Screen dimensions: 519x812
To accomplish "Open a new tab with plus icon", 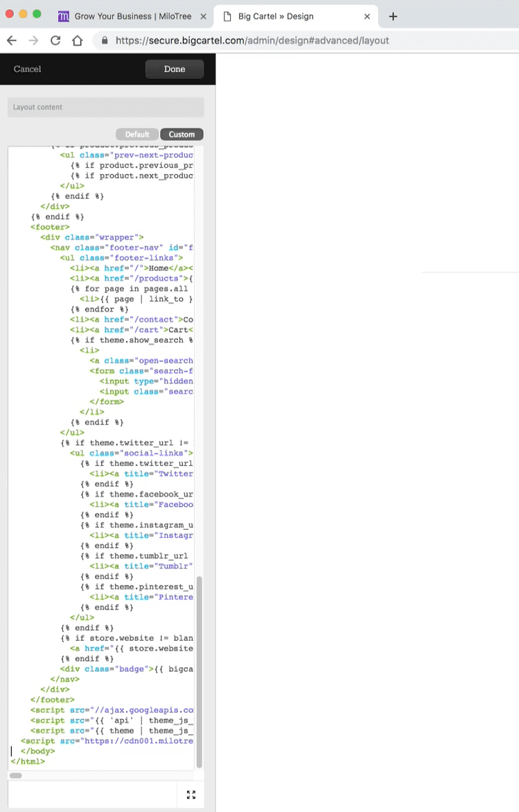I will 393,16.
